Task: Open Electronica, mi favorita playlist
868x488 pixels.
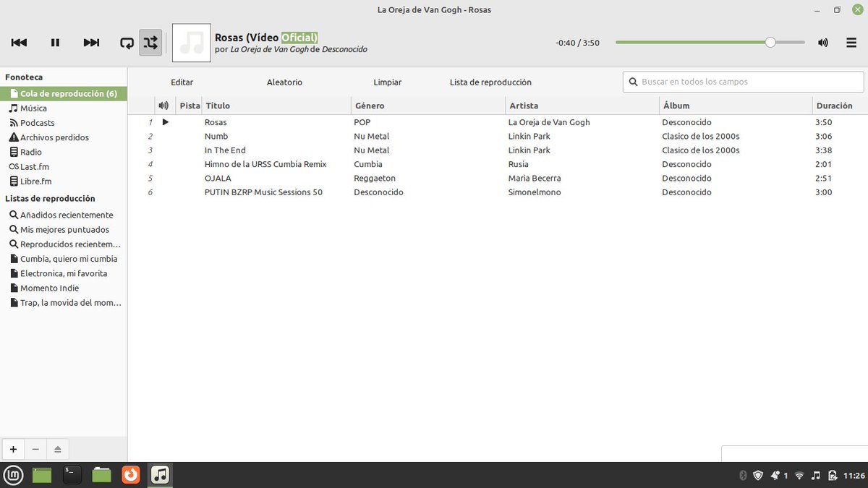Action: [64, 273]
